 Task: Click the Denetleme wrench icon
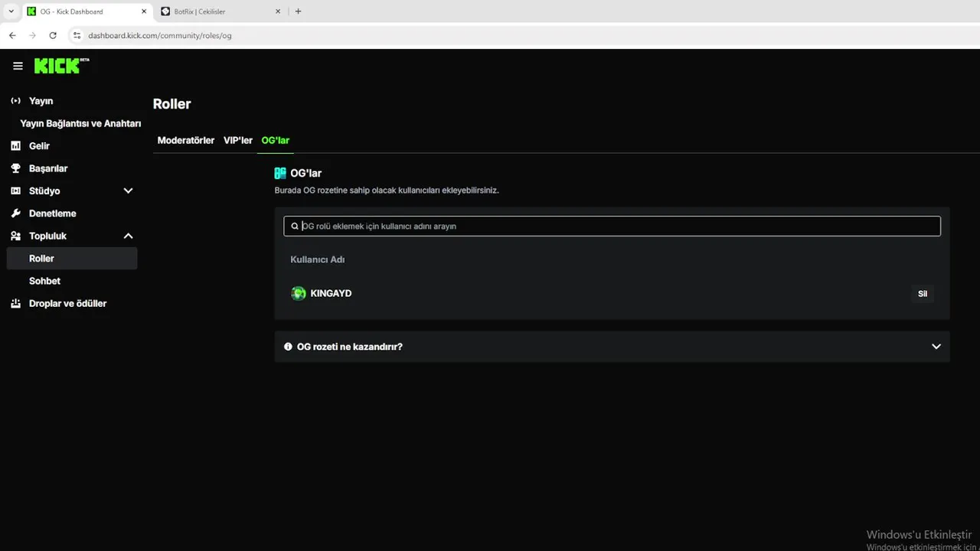coord(15,214)
